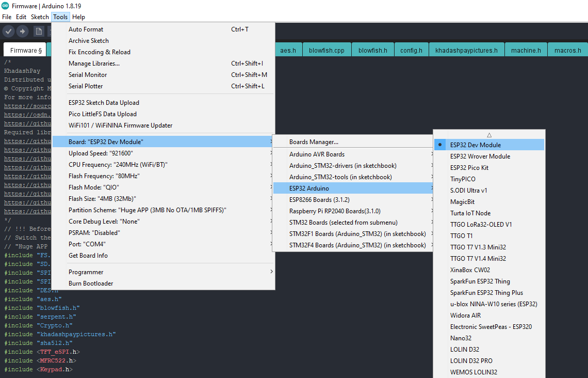Switch to the Firmware tab
This screenshot has width=588, height=378.
[25, 50]
